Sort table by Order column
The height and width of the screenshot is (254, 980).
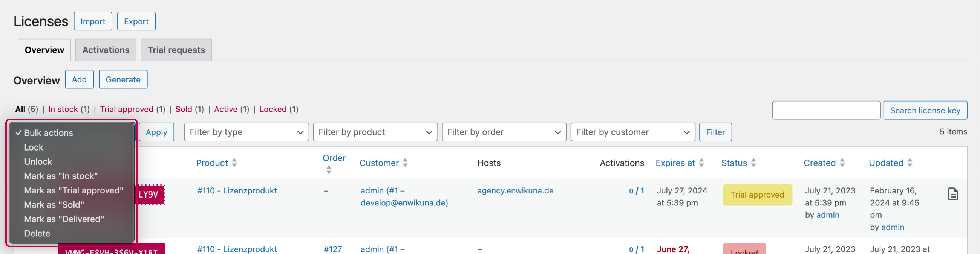coord(334,158)
